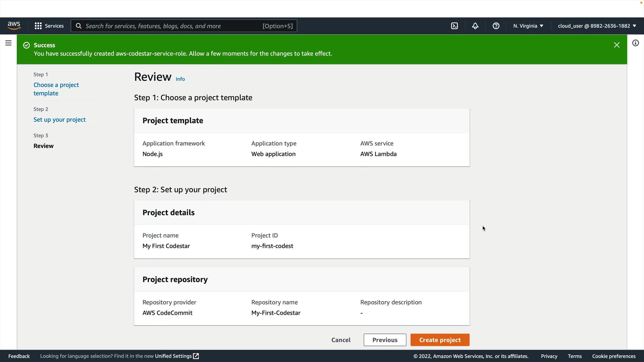The height and width of the screenshot is (362, 644).
Task: Open Cookie preferences in footer
Action: tap(613, 356)
